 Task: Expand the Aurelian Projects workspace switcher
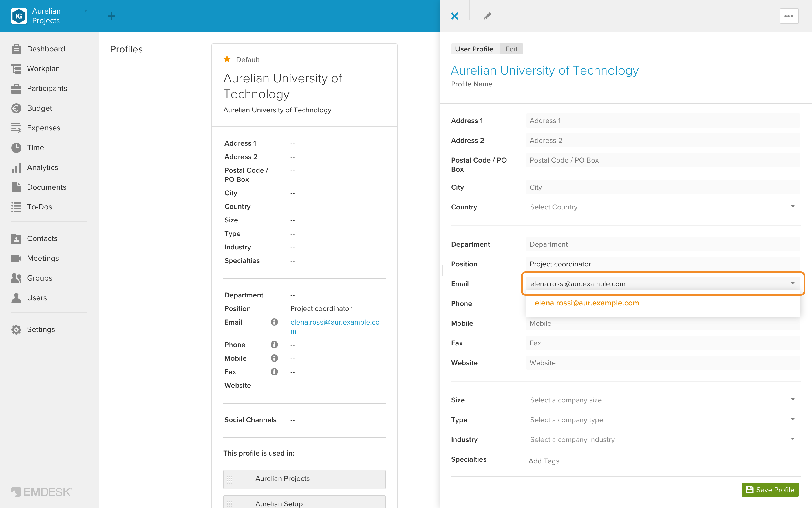point(85,11)
